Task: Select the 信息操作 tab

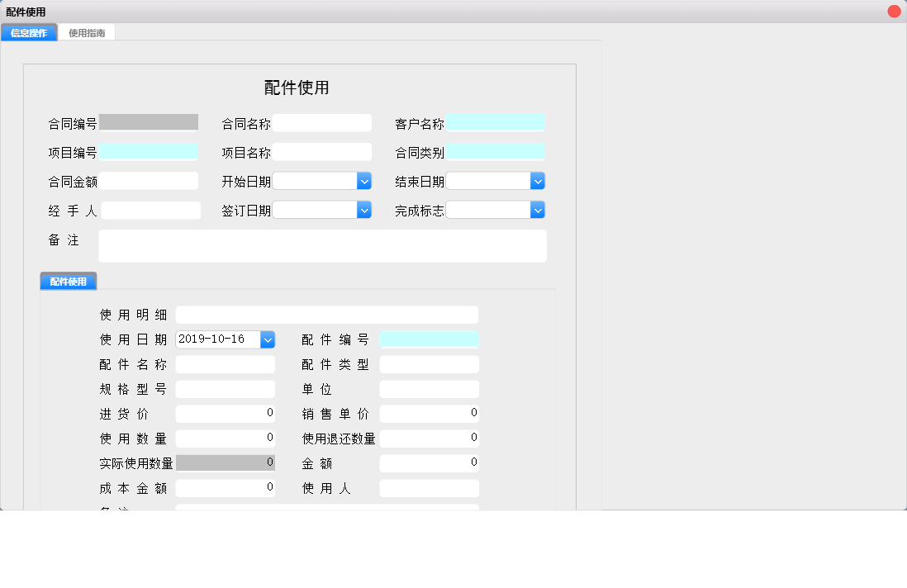Action: (30, 31)
